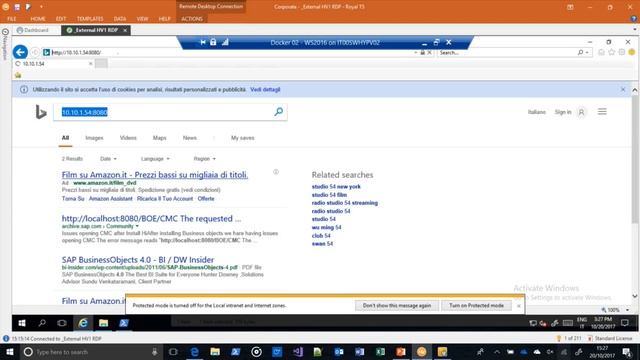Open remote Action Center notification icon
Viewport: 640px width, 360px height.
[625, 323]
